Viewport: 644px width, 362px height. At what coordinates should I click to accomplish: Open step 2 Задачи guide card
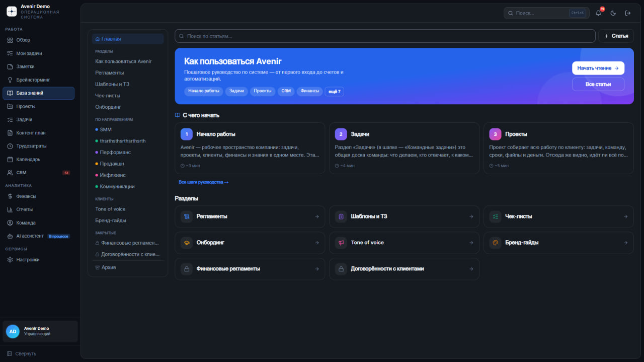click(404, 149)
